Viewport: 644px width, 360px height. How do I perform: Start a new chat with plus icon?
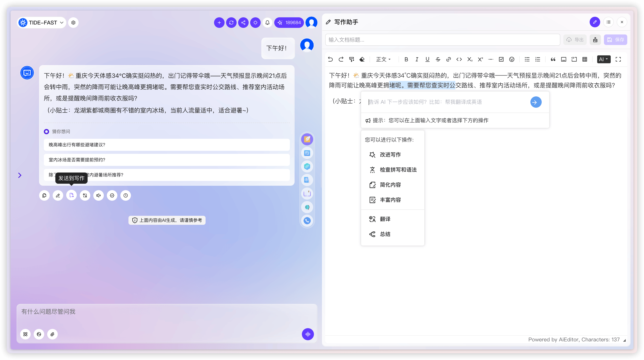219,23
